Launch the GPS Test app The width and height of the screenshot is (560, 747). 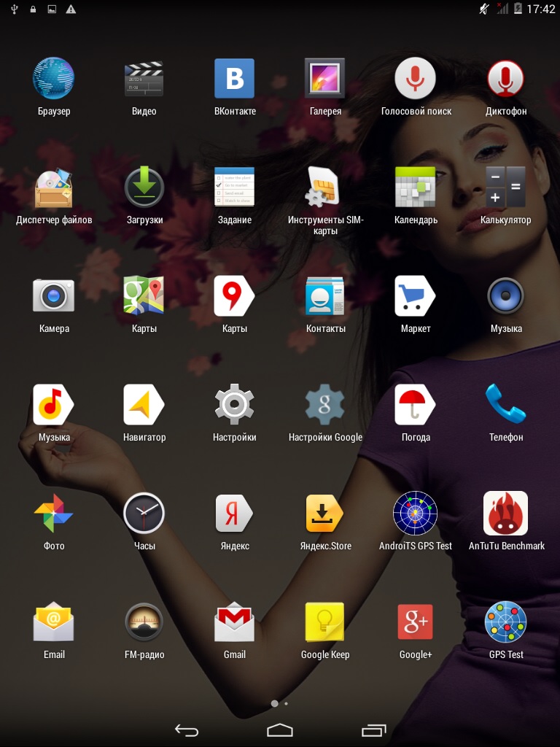506,622
